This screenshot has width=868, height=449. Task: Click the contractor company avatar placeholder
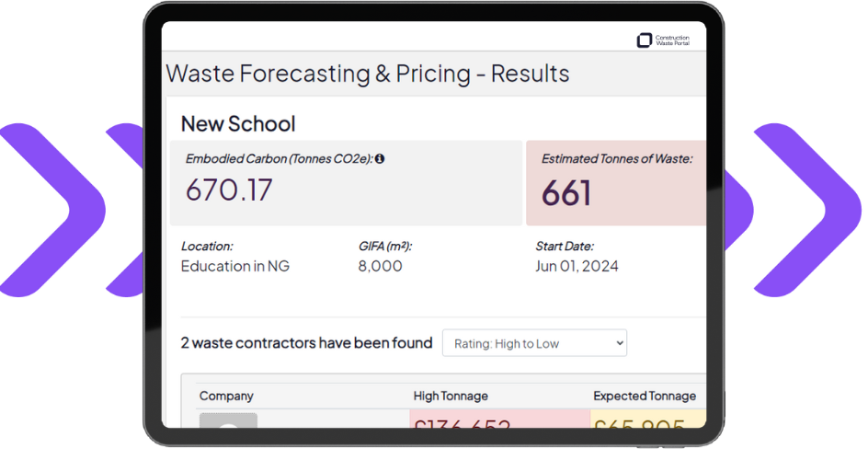click(x=228, y=421)
